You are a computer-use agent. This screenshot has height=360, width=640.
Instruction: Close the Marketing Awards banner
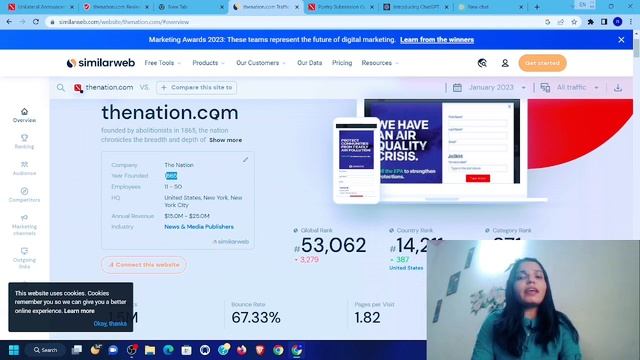click(x=621, y=40)
